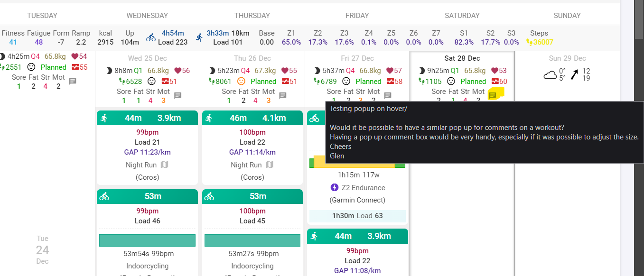Image resolution: width=644 pixels, height=276 pixels.
Task: Click the cloud weather icon on Sun 29 Dec
Action: click(x=550, y=75)
